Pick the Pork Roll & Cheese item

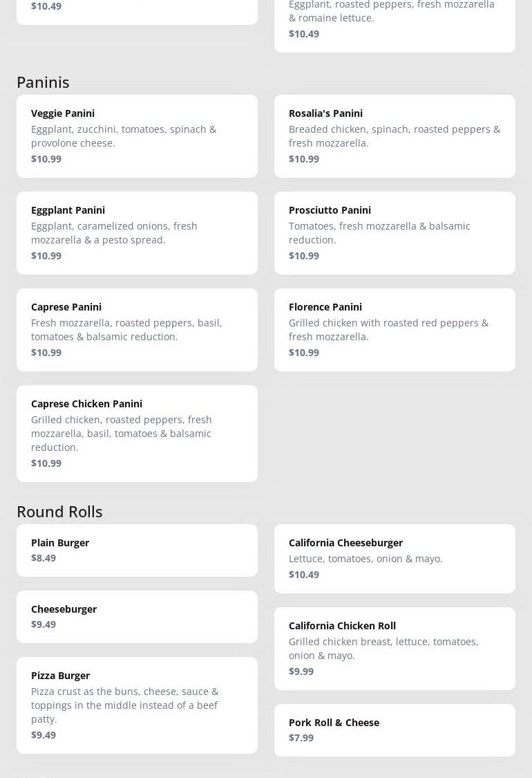click(395, 730)
